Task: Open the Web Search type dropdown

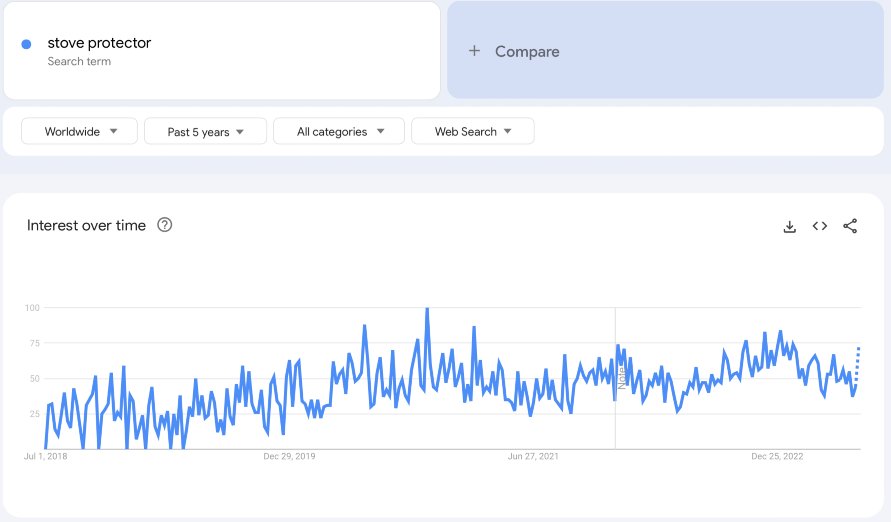Action: 473,131
